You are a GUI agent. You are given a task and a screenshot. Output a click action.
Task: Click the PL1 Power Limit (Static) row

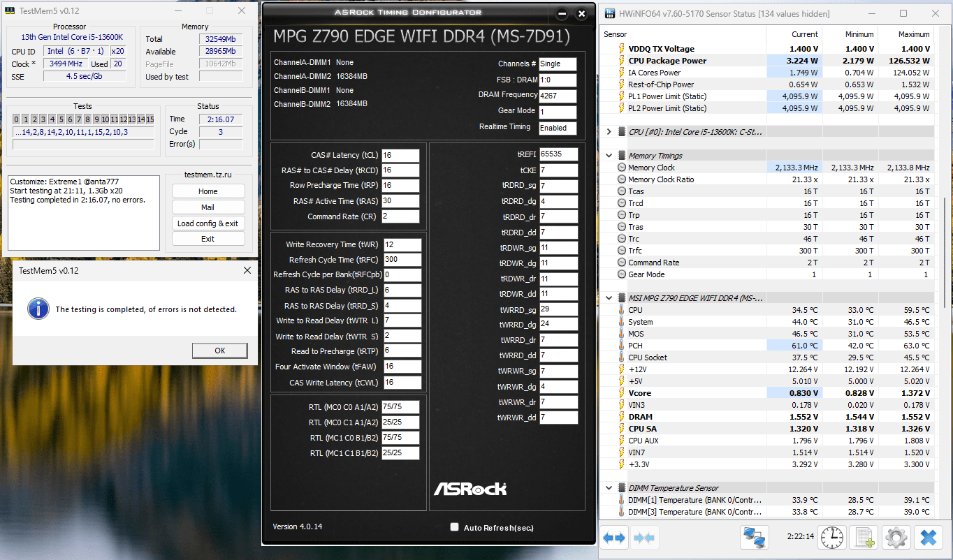[767, 96]
